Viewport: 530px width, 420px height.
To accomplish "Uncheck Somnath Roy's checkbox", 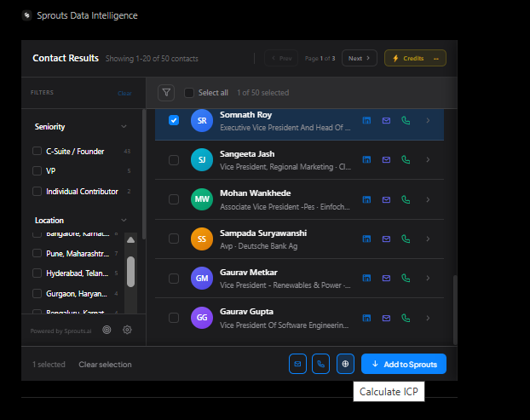I will 174,120.
